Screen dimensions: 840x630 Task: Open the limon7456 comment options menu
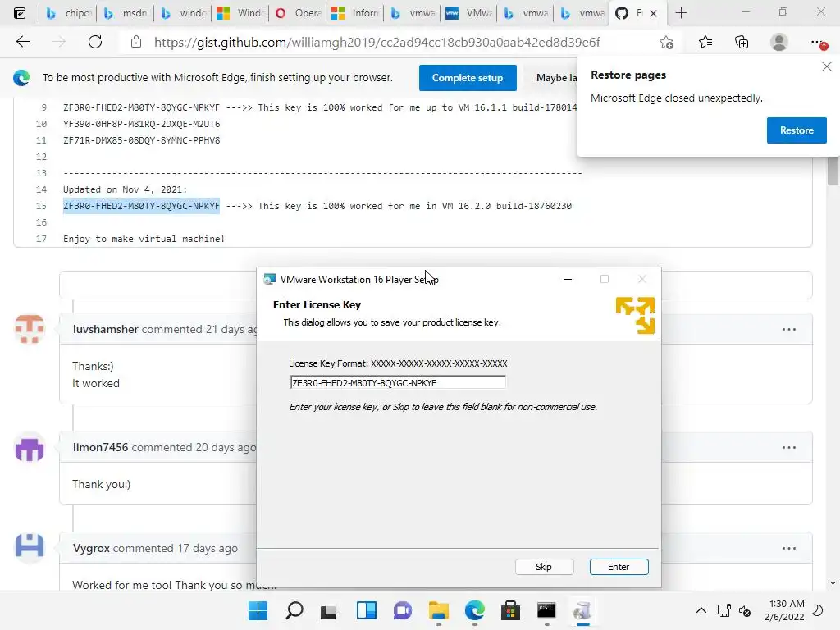tap(788, 447)
